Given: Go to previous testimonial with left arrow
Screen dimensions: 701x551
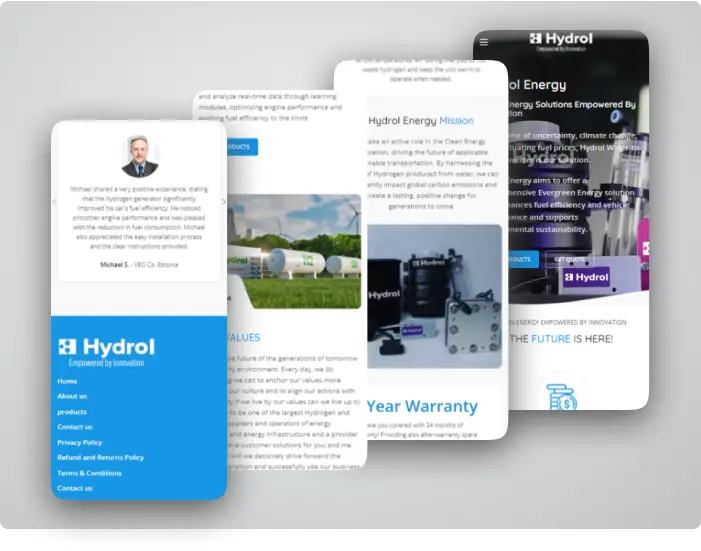Looking at the screenshot, I should [x=55, y=202].
